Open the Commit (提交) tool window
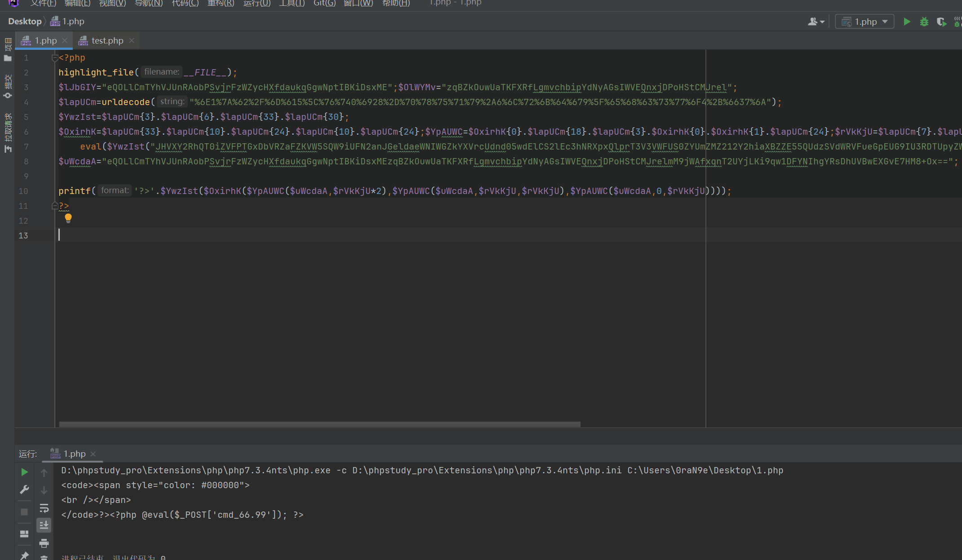The height and width of the screenshot is (560, 962). pyautogui.click(x=8, y=87)
